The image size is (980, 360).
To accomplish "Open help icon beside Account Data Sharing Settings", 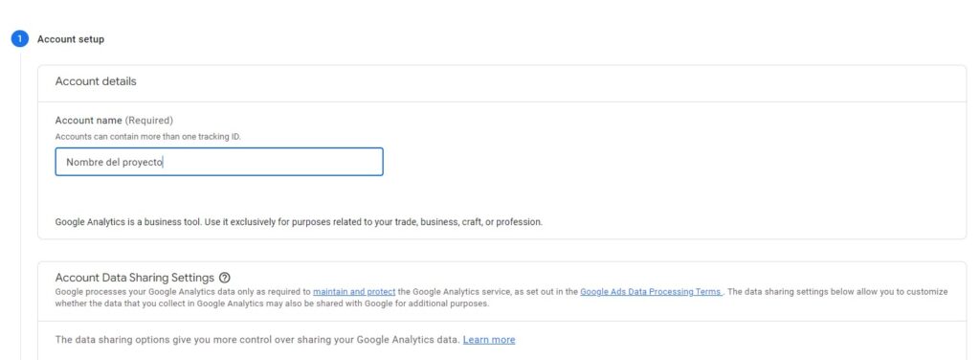I will (x=225, y=278).
